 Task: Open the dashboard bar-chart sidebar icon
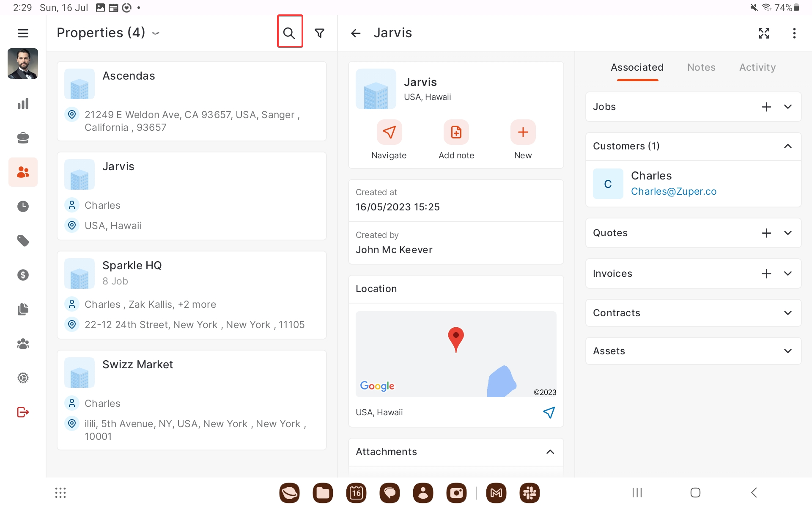click(23, 104)
